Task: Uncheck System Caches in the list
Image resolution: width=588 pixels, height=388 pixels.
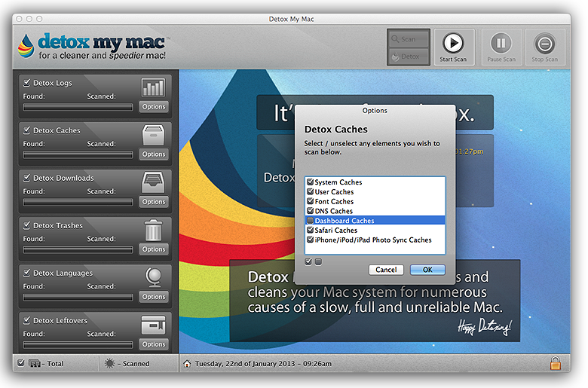Action: (310, 182)
